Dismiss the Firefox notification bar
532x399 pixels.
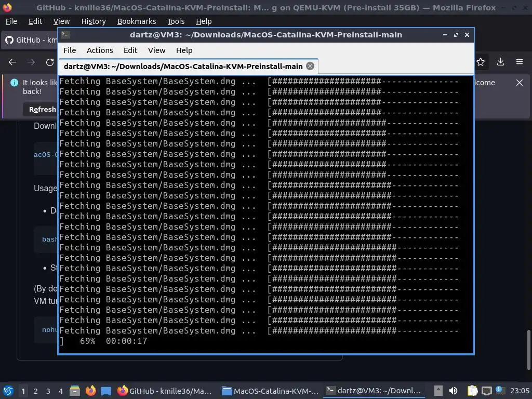click(x=520, y=83)
